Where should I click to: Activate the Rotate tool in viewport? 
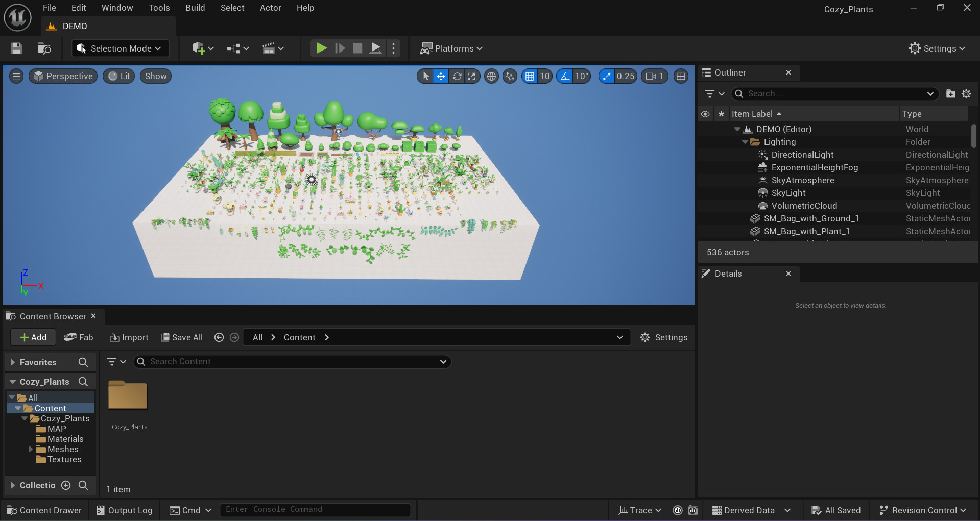tap(457, 76)
